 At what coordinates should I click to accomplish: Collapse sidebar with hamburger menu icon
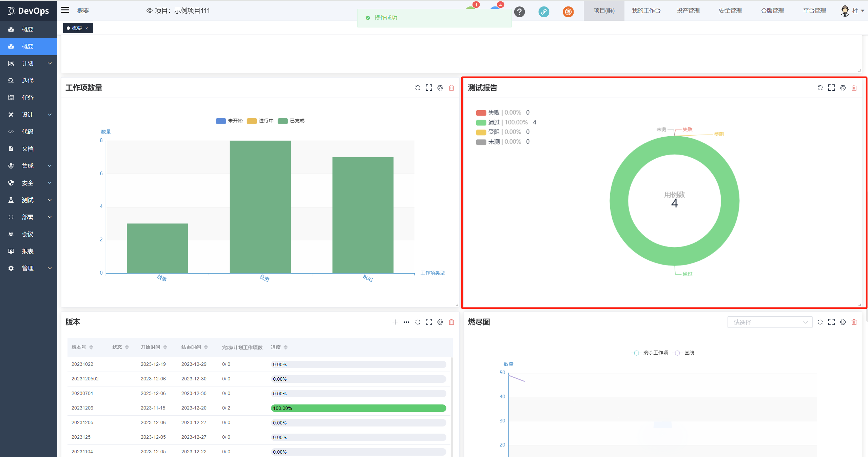(x=65, y=10)
